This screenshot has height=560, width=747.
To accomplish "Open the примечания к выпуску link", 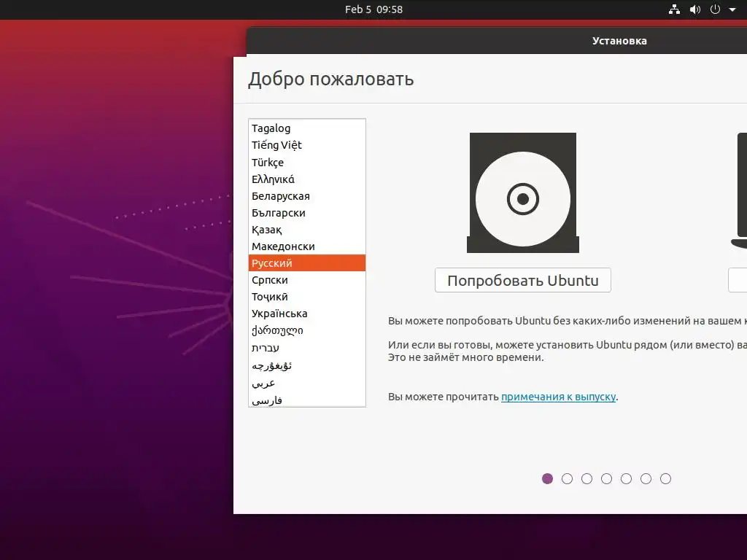I will pos(558,397).
